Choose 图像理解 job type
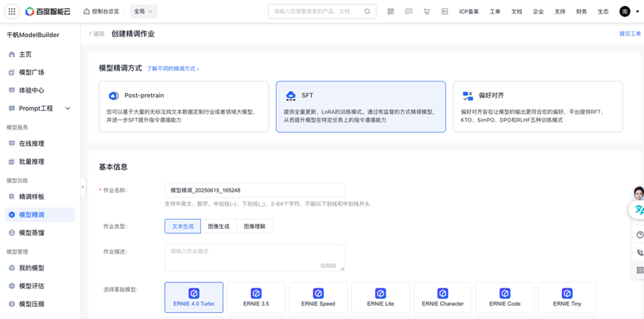Image resolution: width=644 pixels, height=319 pixels. (x=254, y=226)
